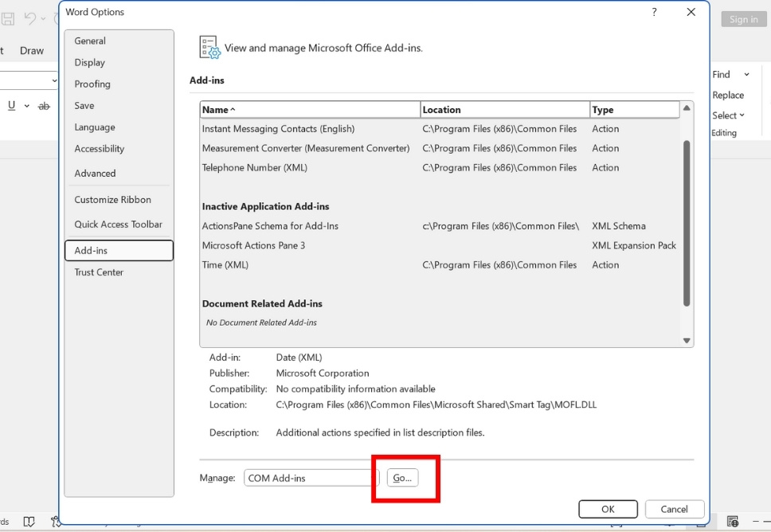Click the Sign in button
This screenshot has width=771, height=532.
point(743,18)
